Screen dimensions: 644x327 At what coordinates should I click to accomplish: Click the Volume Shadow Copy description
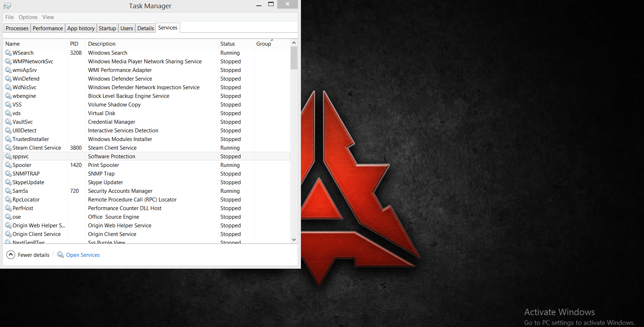pyautogui.click(x=114, y=105)
